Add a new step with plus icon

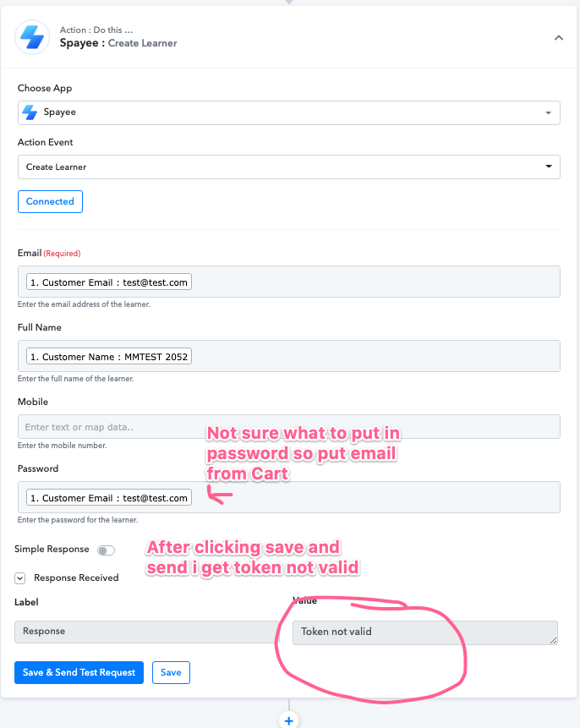[289, 720]
